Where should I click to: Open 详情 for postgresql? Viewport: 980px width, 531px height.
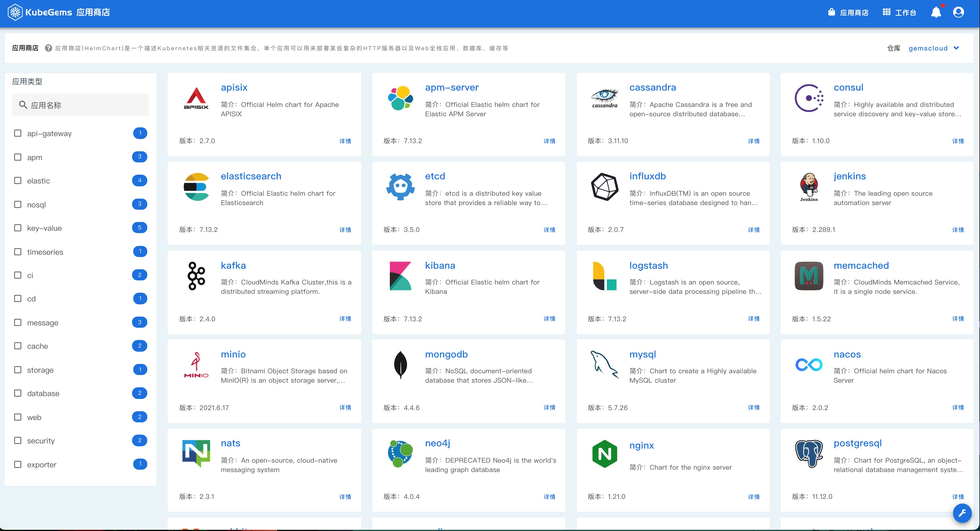tap(958, 497)
